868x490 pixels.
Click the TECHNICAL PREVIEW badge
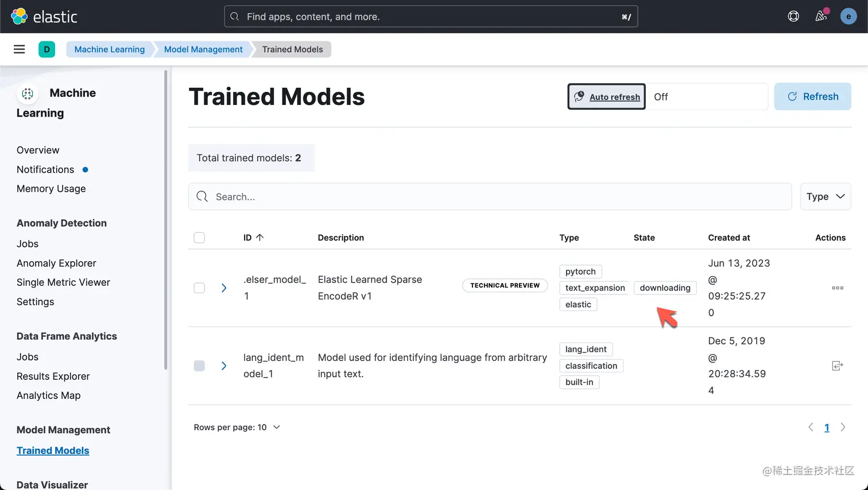pyautogui.click(x=505, y=285)
